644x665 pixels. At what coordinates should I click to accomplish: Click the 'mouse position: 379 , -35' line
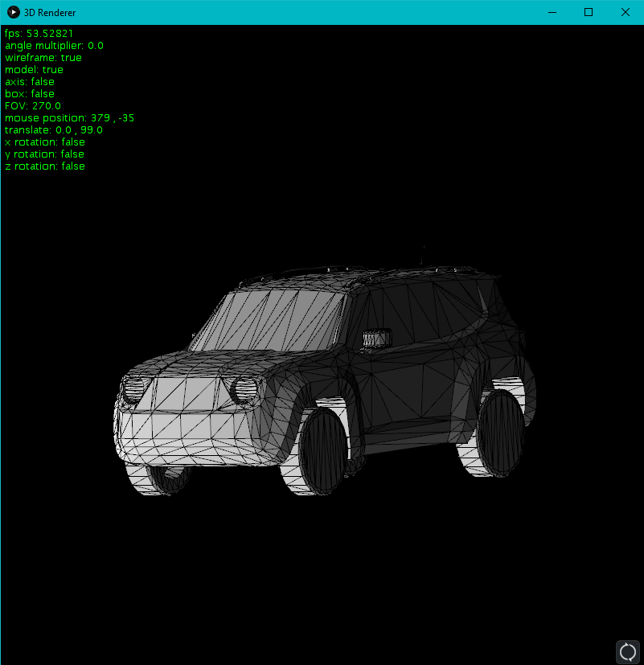(69, 118)
